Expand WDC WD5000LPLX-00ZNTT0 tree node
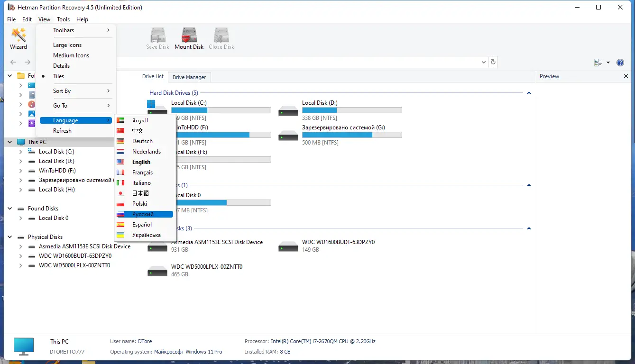Image resolution: width=635 pixels, height=364 pixels. (x=21, y=265)
